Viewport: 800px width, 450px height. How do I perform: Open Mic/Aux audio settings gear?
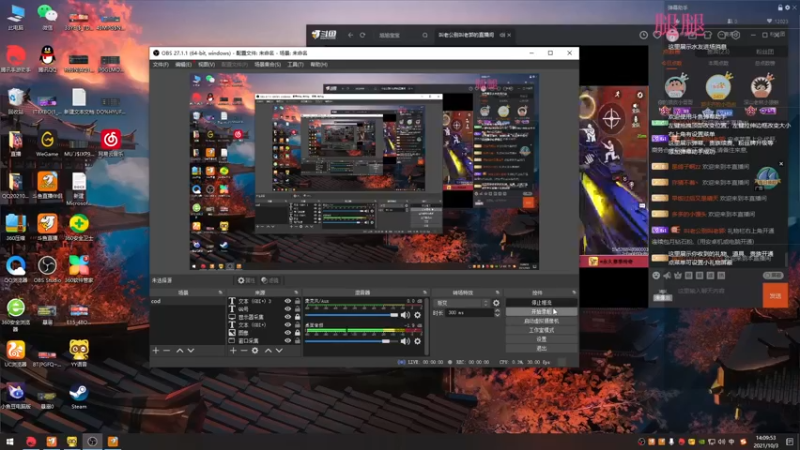(x=417, y=315)
